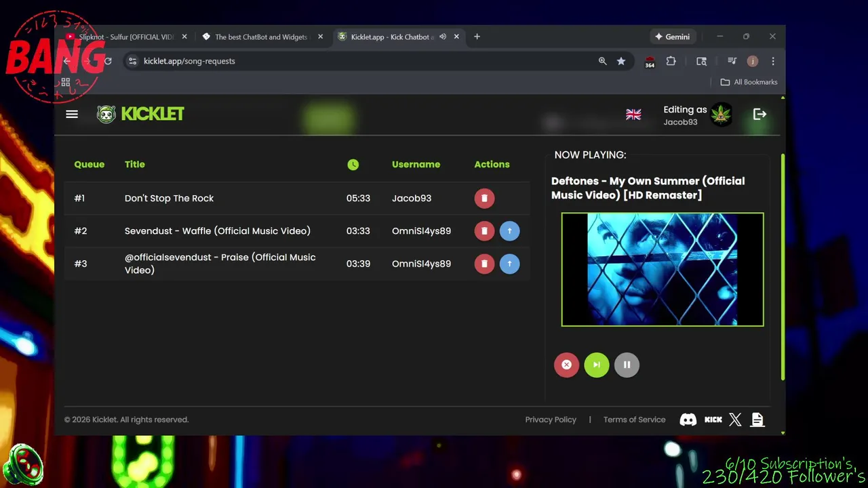Click the duration clock column icon
Viewport: 868px width, 488px height.
pos(353,165)
